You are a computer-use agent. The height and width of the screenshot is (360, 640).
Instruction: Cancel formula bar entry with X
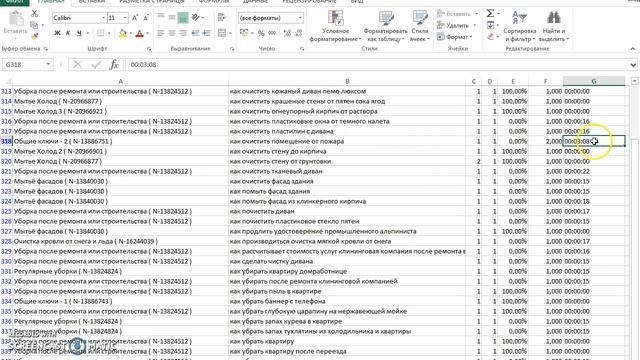click(77, 64)
